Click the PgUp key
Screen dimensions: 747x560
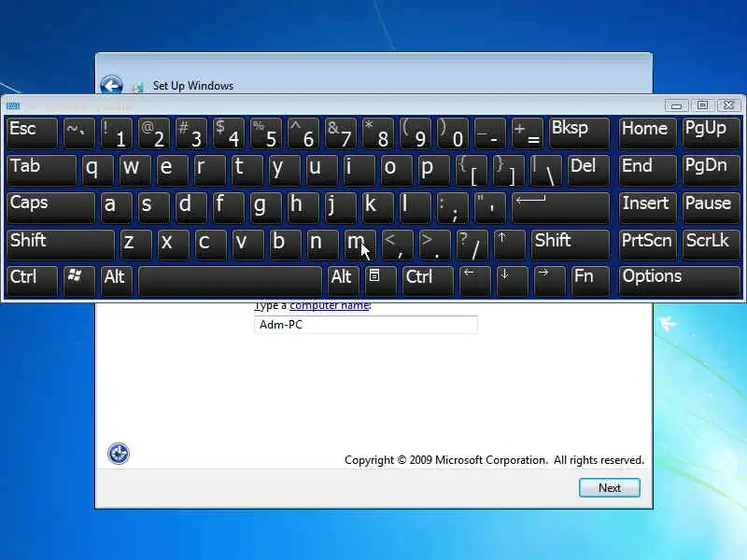(x=712, y=133)
